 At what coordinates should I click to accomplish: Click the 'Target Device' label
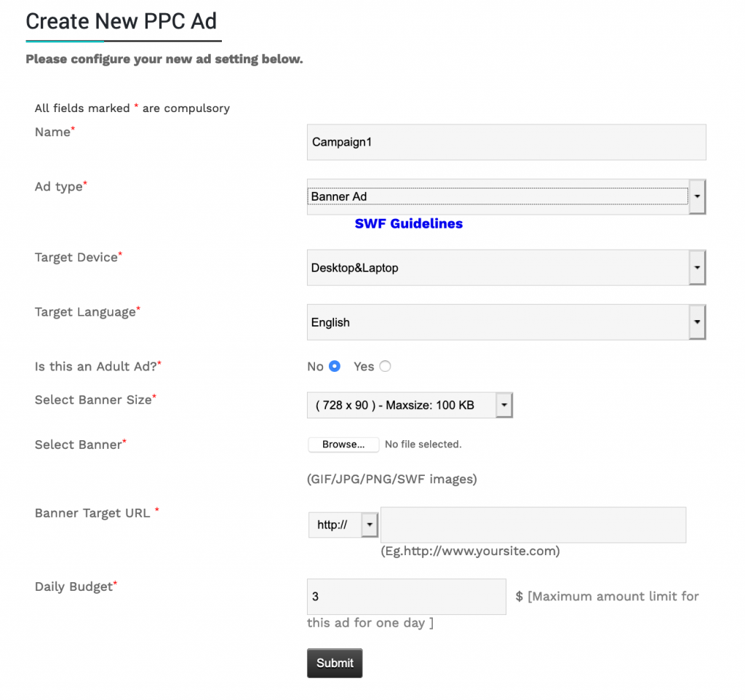pos(79,257)
